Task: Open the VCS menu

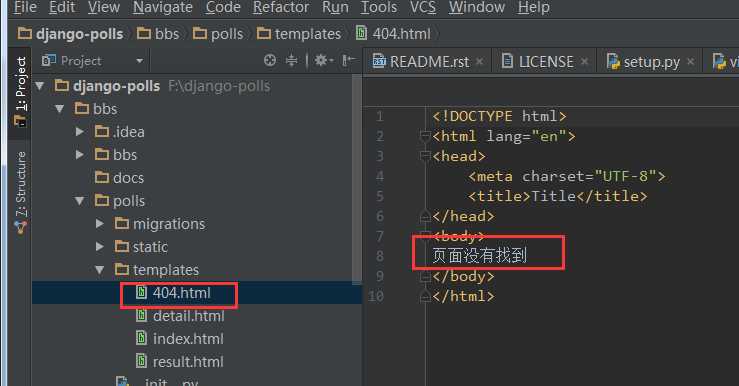Action: tap(423, 8)
